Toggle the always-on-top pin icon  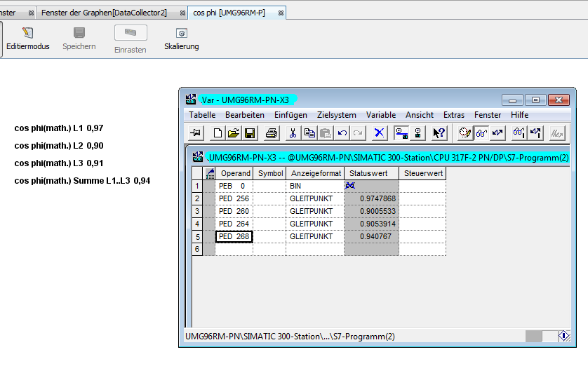pyautogui.click(x=195, y=133)
